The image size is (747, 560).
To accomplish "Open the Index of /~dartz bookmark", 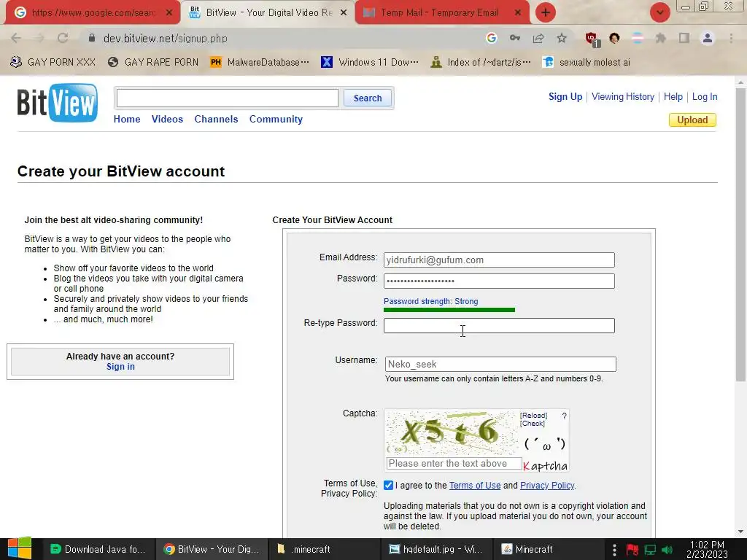I will click(481, 63).
